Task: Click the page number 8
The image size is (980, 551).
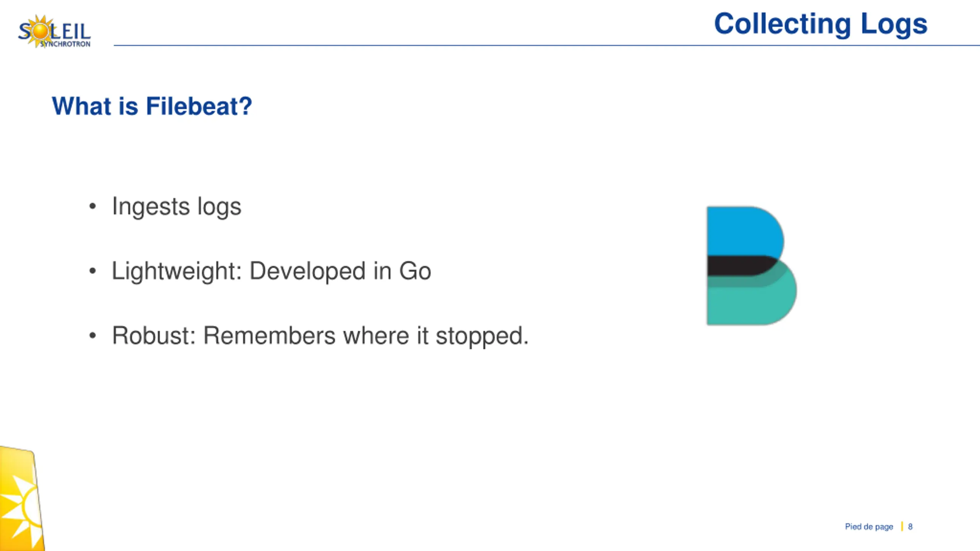Action: [x=910, y=527]
